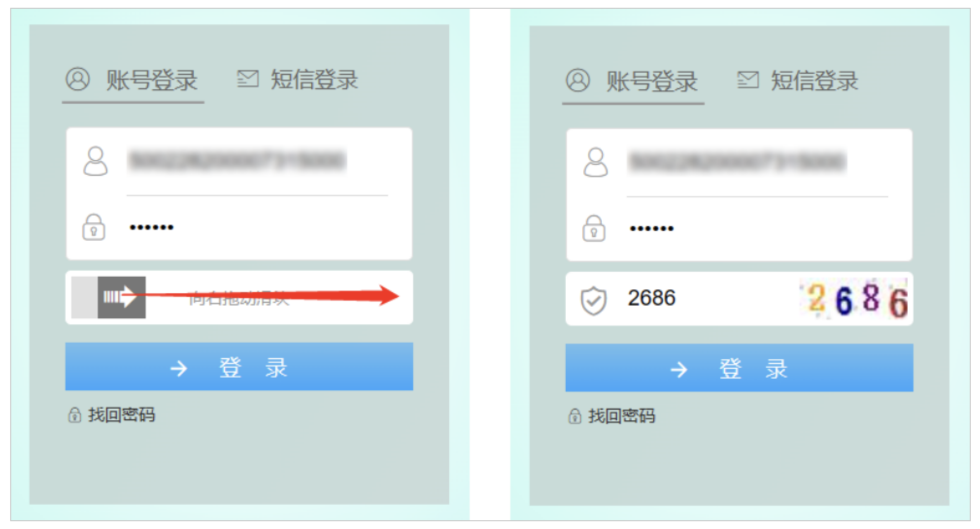
Task: Click the lock icon next to right 找回密码
Action: (x=574, y=416)
